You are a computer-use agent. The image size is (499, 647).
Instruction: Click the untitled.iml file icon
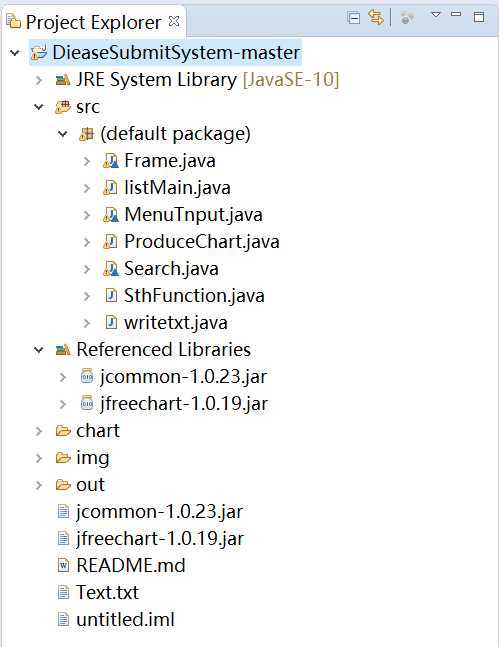pos(63,619)
